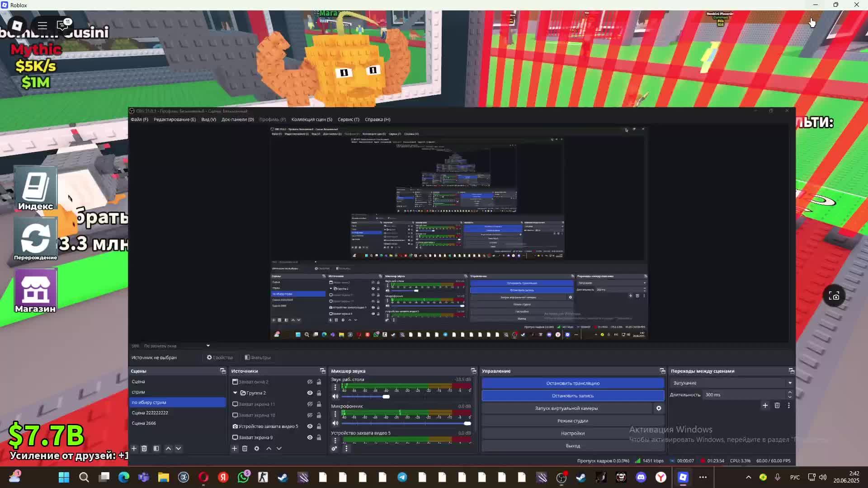868x488 pixels.
Task: Hide the Захват экрана 9 source
Action: pos(310,437)
